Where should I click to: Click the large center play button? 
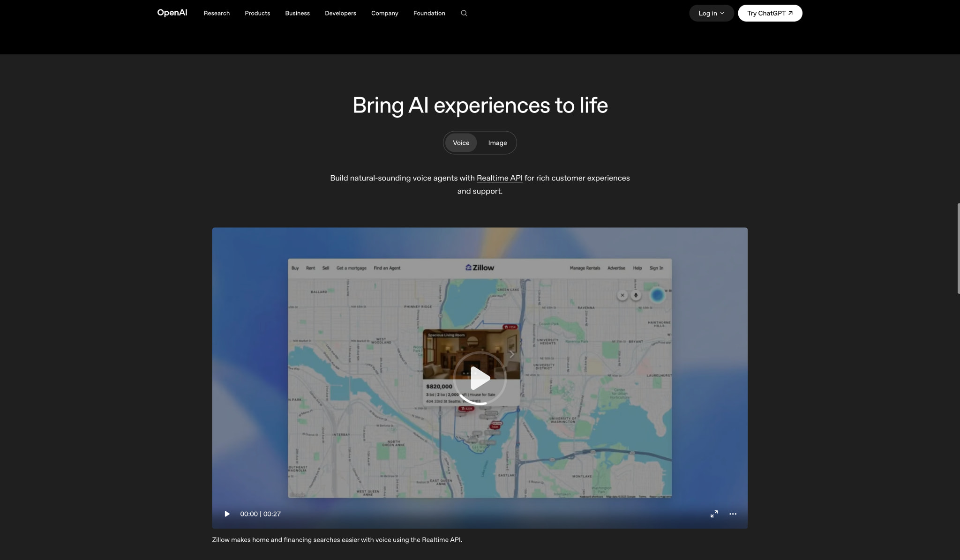coord(480,378)
